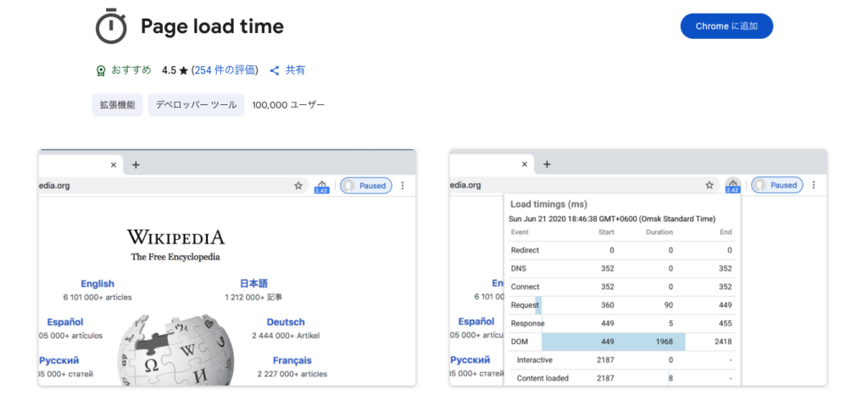
Task: Click the Interactive row label
Action: (x=535, y=359)
